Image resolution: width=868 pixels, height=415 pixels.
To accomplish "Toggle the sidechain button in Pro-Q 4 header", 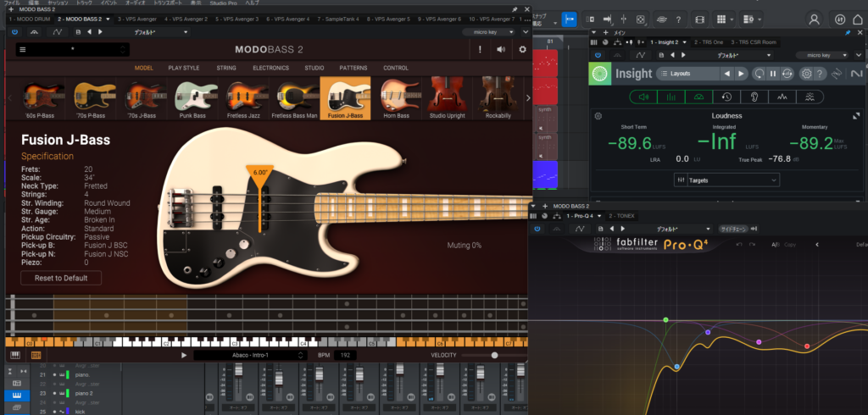I will 733,229.
